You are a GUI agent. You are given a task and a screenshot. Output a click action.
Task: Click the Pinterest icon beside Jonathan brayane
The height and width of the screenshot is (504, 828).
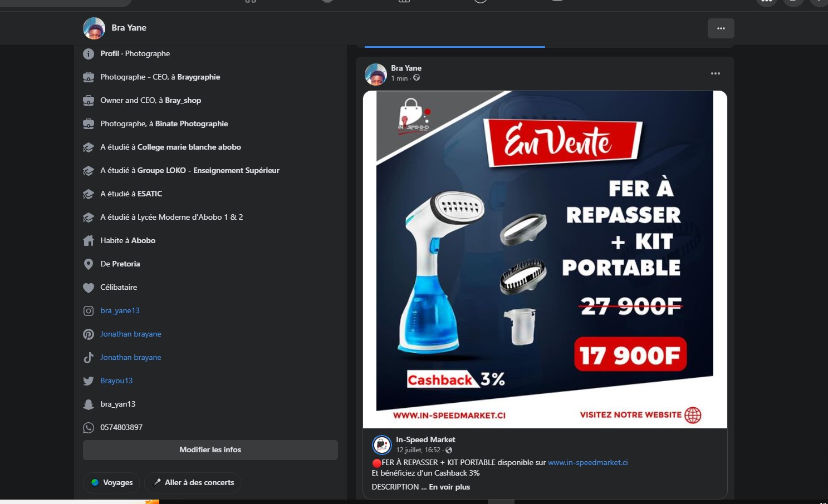(x=89, y=334)
